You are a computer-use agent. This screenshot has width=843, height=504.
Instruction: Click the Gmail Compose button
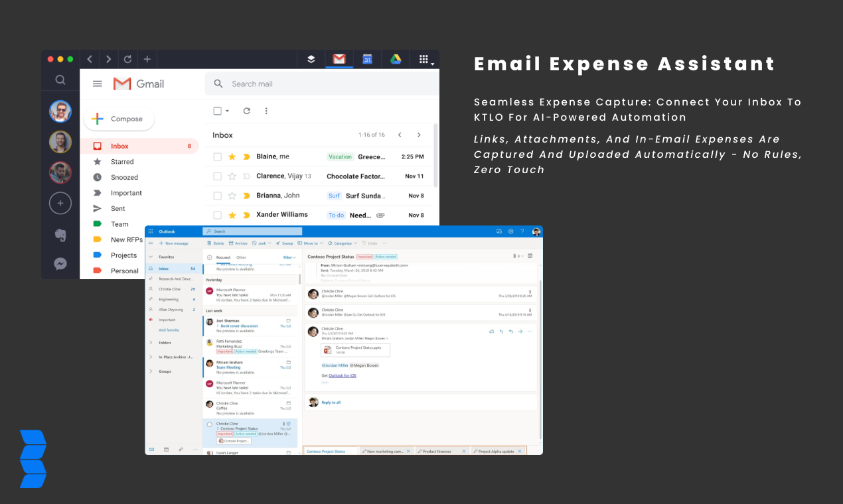(119, 119)
